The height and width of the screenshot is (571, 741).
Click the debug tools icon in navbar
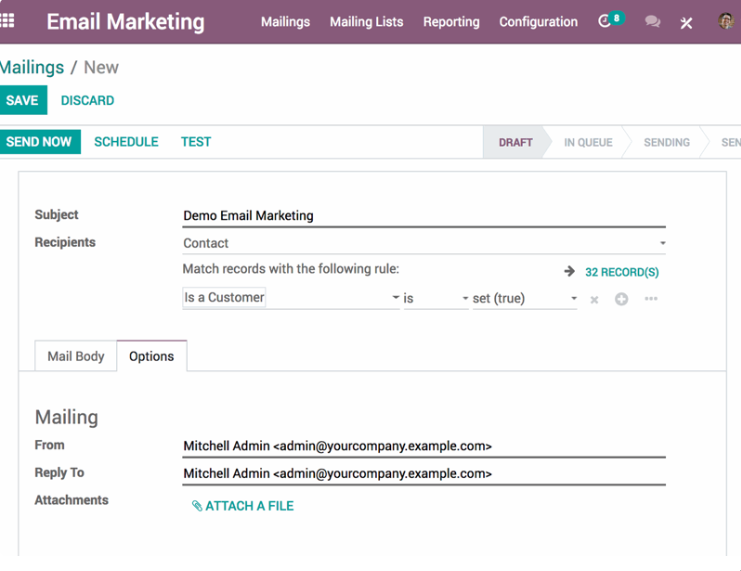pos(686,22)
